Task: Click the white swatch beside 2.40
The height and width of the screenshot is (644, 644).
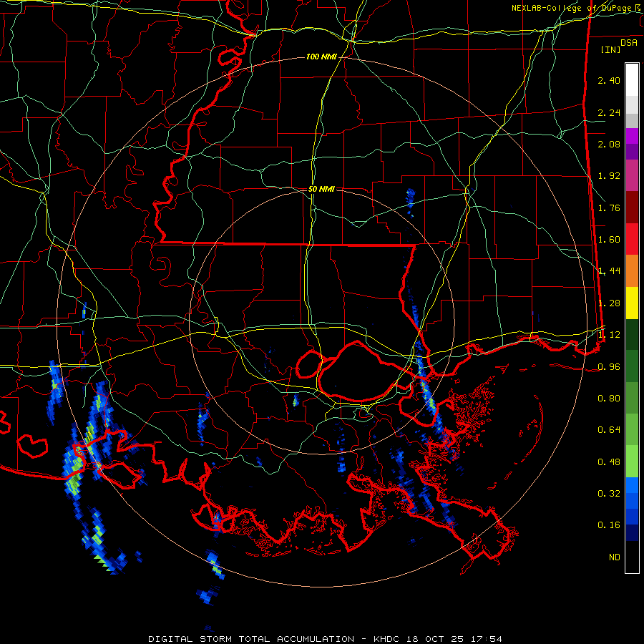Action: click(x=632, y=79)
